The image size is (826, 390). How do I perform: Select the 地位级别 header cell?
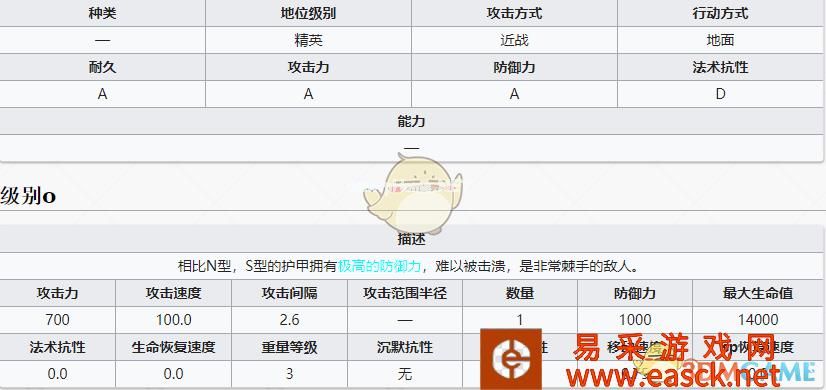pos(309,13)
